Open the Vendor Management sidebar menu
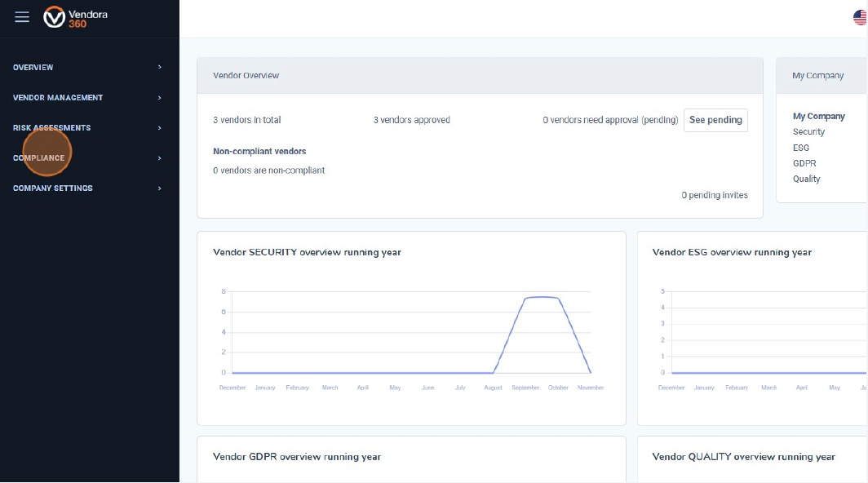Image resolution: width=868 pixels, height=483 pixels. point(58,98)
